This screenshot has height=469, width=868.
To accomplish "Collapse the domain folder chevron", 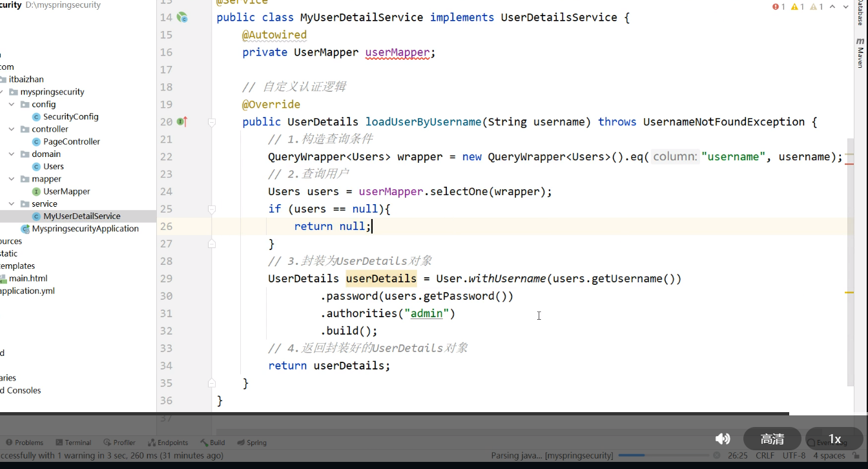I will pyautogui.click(x=12, y=154).
